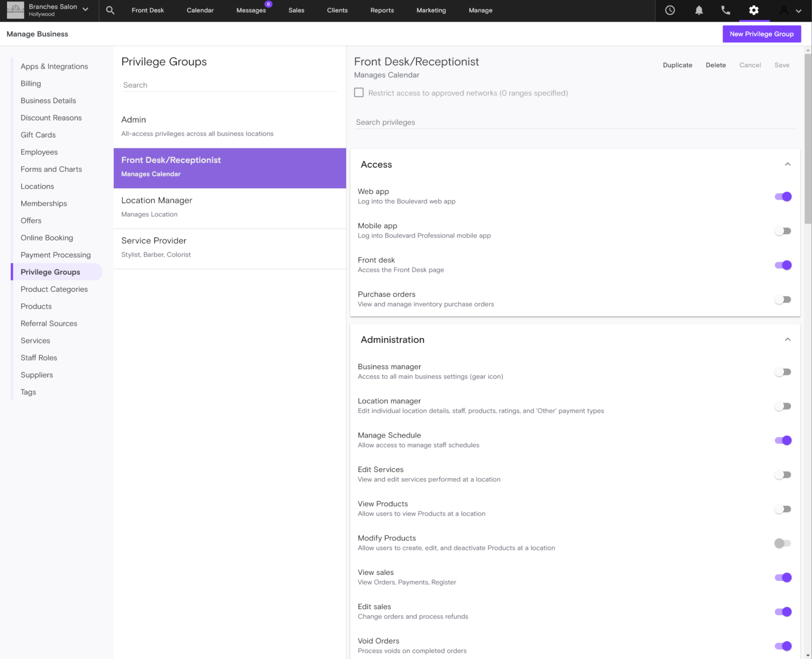Switch to the Calendar view

[x=200, y=10]
